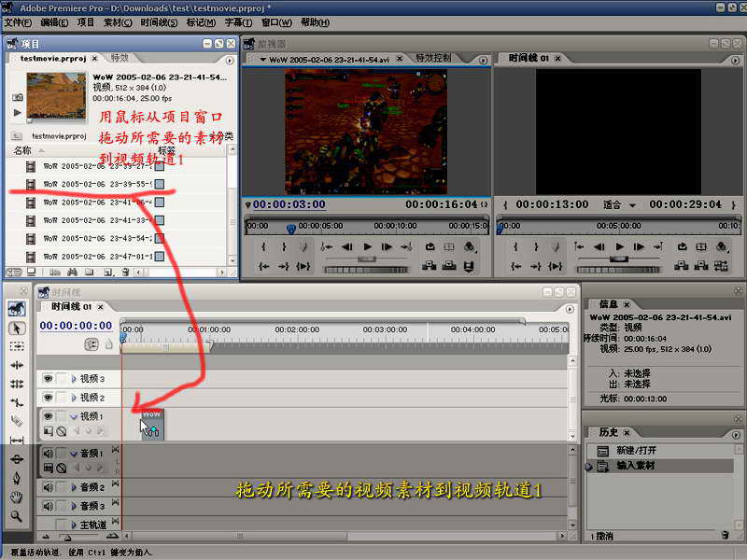Open the 文件(F) menu

pyautogui.click(x=18, y=22)
